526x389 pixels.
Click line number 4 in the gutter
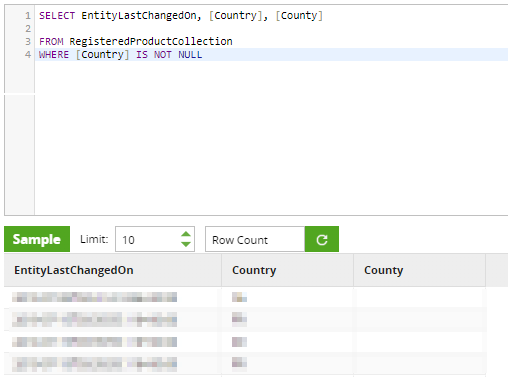28,54
